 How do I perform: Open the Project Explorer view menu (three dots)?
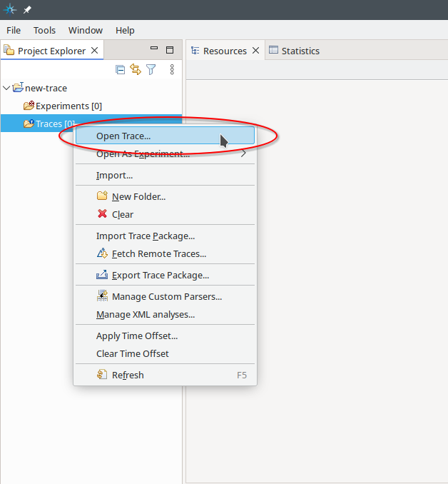(172, 69)
